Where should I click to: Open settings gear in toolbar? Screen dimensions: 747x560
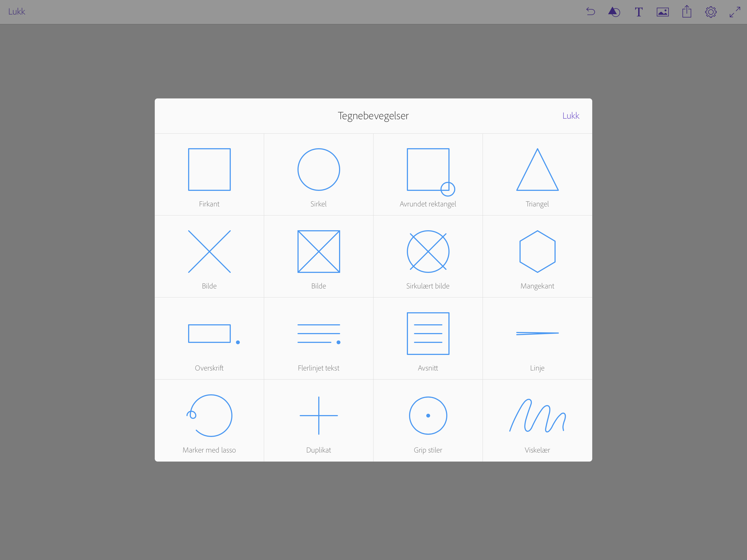(711, 12)
